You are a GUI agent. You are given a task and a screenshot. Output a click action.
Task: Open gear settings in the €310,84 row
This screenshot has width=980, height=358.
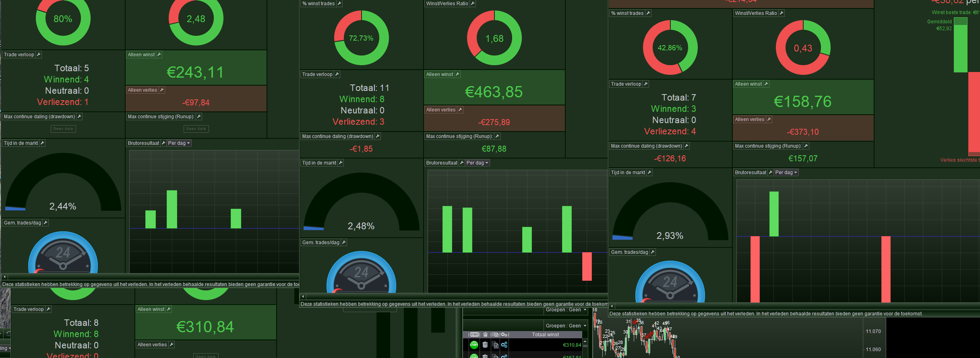504,345
